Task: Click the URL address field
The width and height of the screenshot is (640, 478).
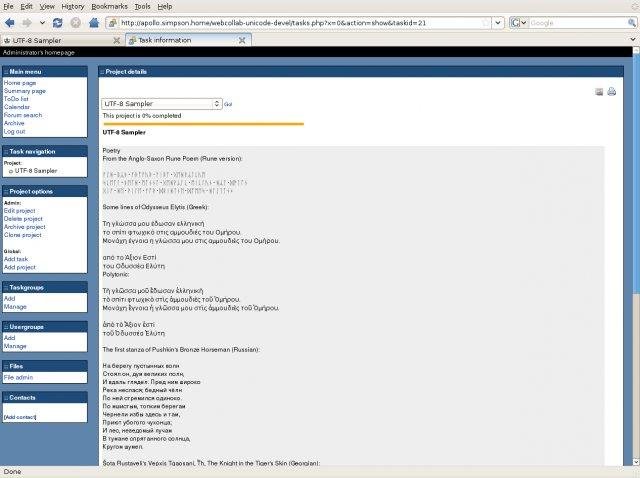Action: tap(300, 23)
